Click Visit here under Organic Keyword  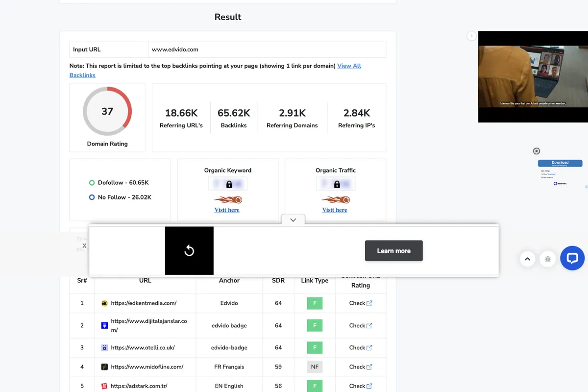227,210
